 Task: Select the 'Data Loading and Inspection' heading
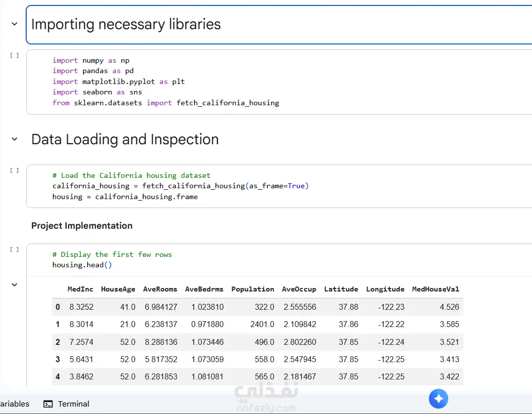coord(125,139)
